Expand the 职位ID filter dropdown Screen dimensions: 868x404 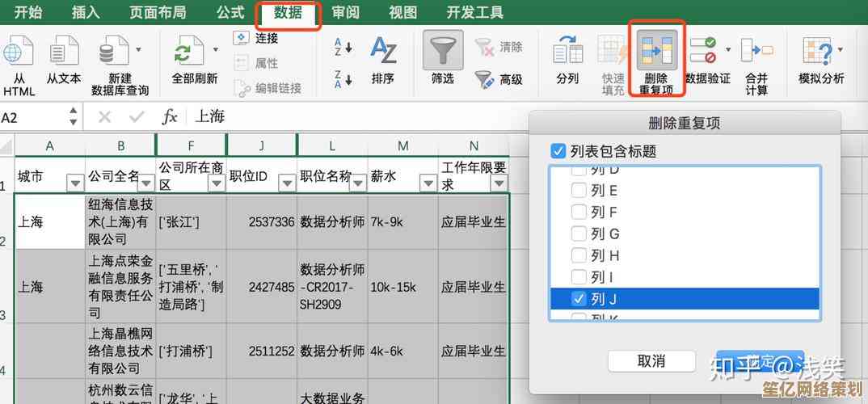pyautogui.click(x=286, y=183)
